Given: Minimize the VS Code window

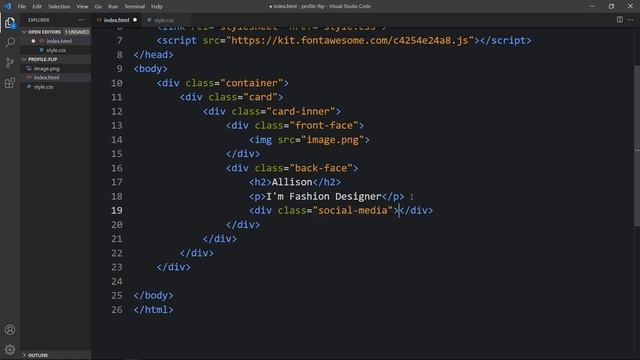Looking at the screenshot, I should (592, 6).
